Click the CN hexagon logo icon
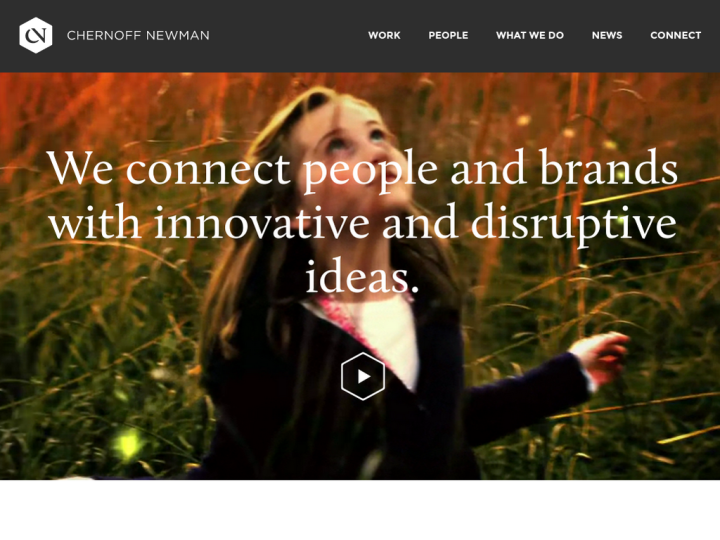 click(x=36, y=35)
